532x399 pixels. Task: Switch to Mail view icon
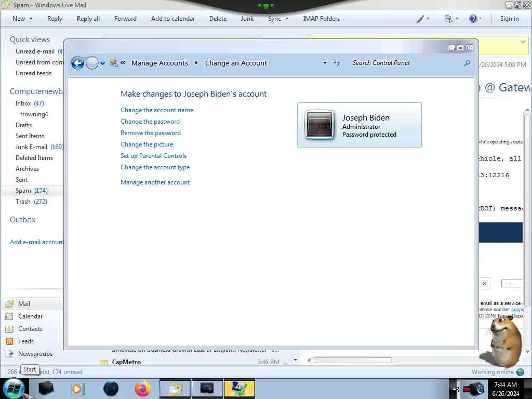(9, 303)
